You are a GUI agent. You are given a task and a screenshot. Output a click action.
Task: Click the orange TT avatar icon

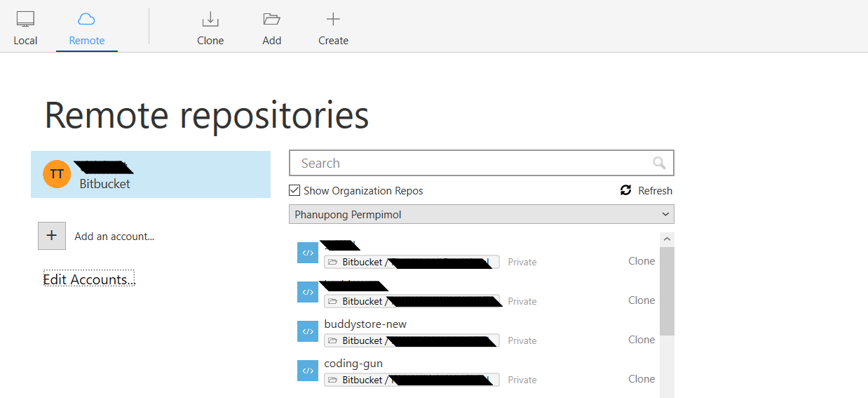pos(57,174)
